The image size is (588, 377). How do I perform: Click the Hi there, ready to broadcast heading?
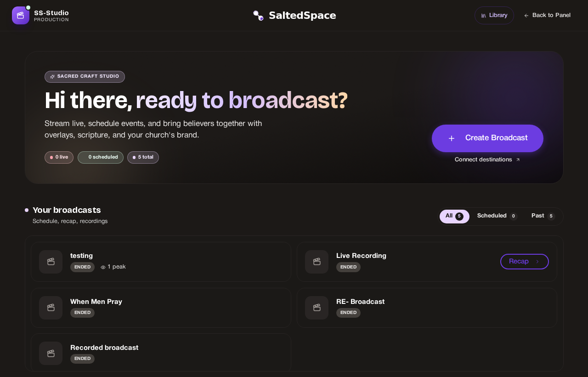click(x=196, y=101)
